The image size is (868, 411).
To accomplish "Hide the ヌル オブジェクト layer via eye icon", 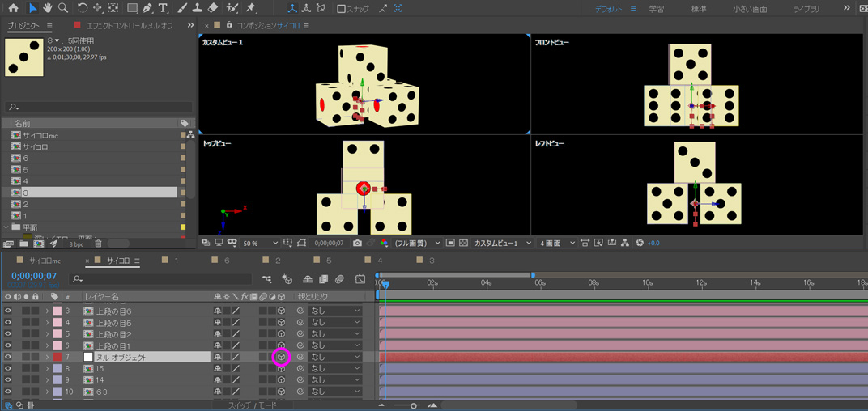I will click(x=8, y=357).
